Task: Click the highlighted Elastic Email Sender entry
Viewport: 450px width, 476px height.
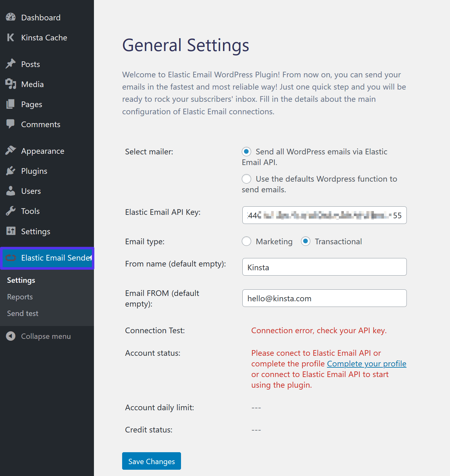Action: click(x=48, y=258)
